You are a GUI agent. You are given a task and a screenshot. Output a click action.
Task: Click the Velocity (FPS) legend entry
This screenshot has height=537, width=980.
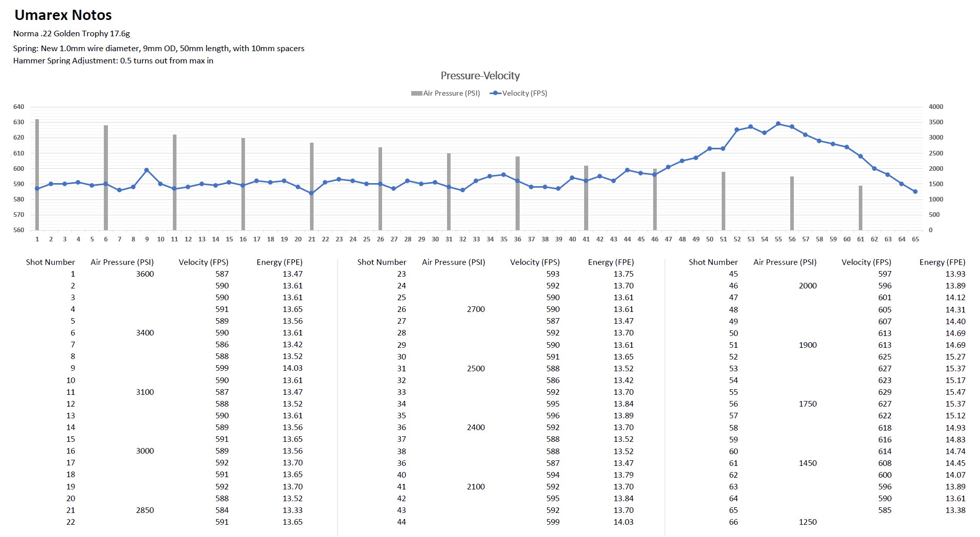pyautogui.click(x=519, y=93)
